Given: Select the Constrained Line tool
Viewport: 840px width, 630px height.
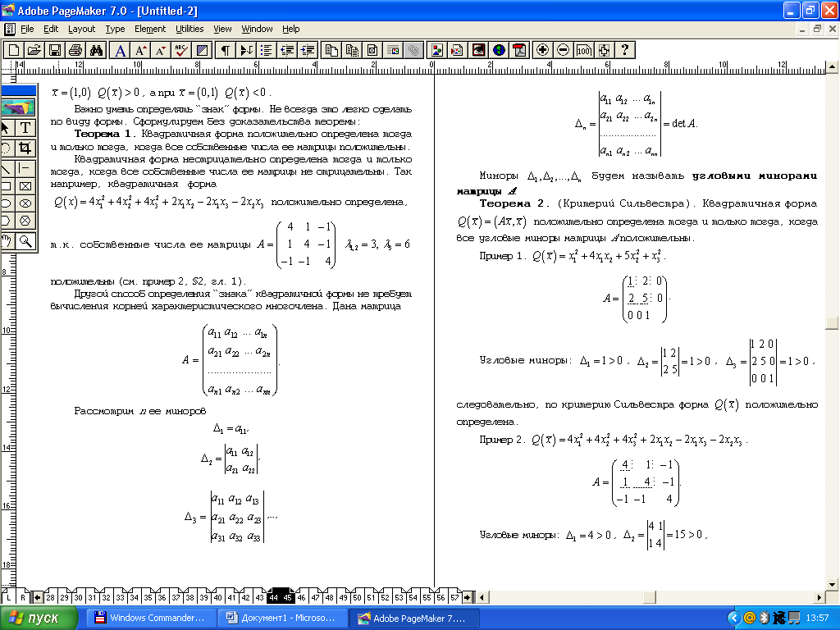Looking at the screenshot, I should click(x=25, y=168).
